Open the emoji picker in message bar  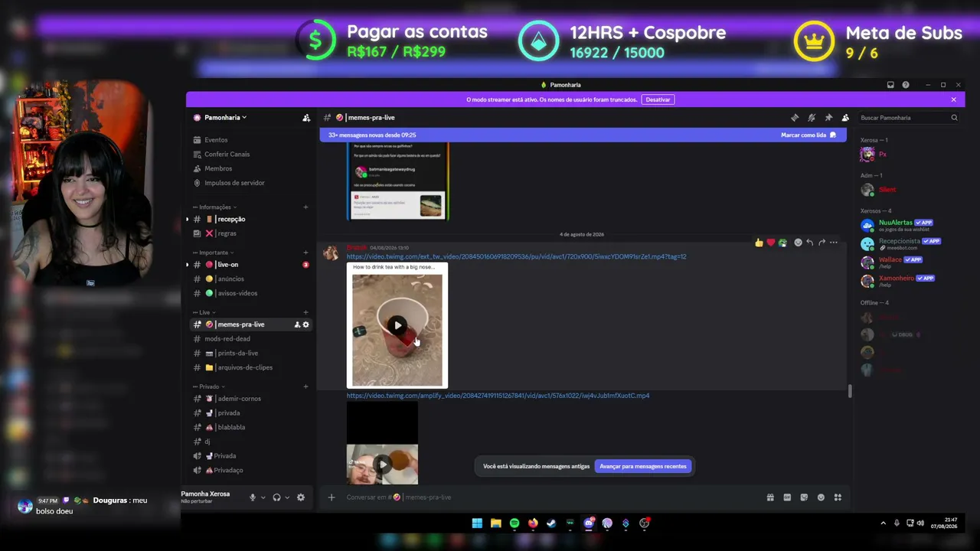point(821,497)
